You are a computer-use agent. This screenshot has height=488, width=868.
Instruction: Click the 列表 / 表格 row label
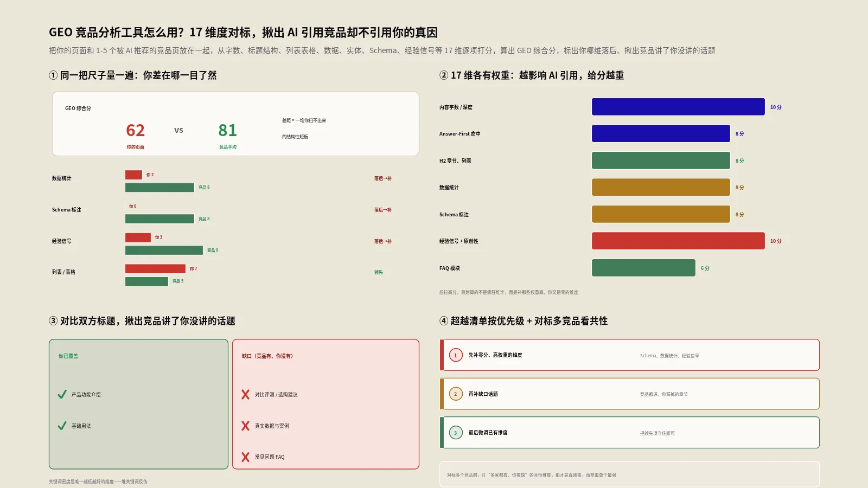pyautogui.click(x=63, y=272)
